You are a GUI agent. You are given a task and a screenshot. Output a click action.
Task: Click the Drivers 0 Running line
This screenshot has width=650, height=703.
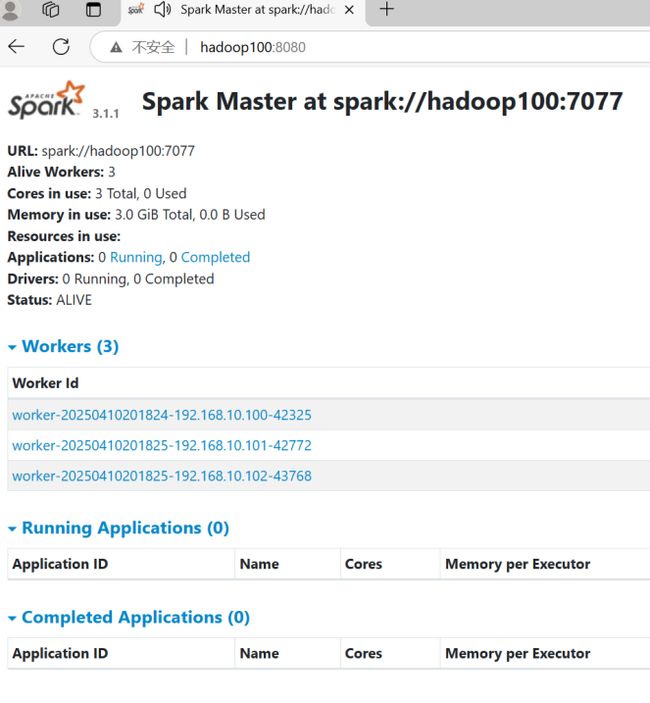pyautogui.click(x=111, y=279)
